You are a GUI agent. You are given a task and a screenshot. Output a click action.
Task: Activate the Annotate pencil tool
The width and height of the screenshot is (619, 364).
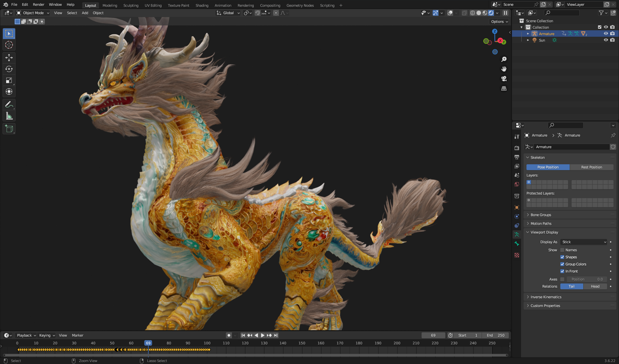pyautogui.click(x=9, y=105)
